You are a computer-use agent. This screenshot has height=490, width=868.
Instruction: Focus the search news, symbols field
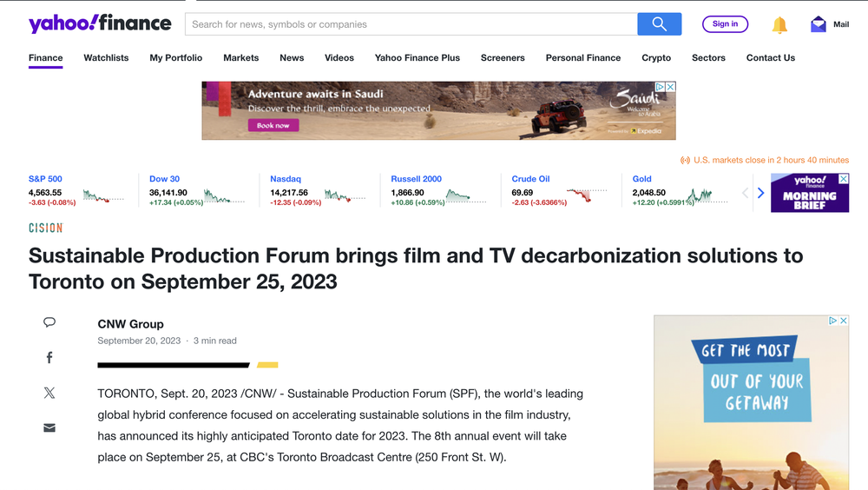coord(411,24)
